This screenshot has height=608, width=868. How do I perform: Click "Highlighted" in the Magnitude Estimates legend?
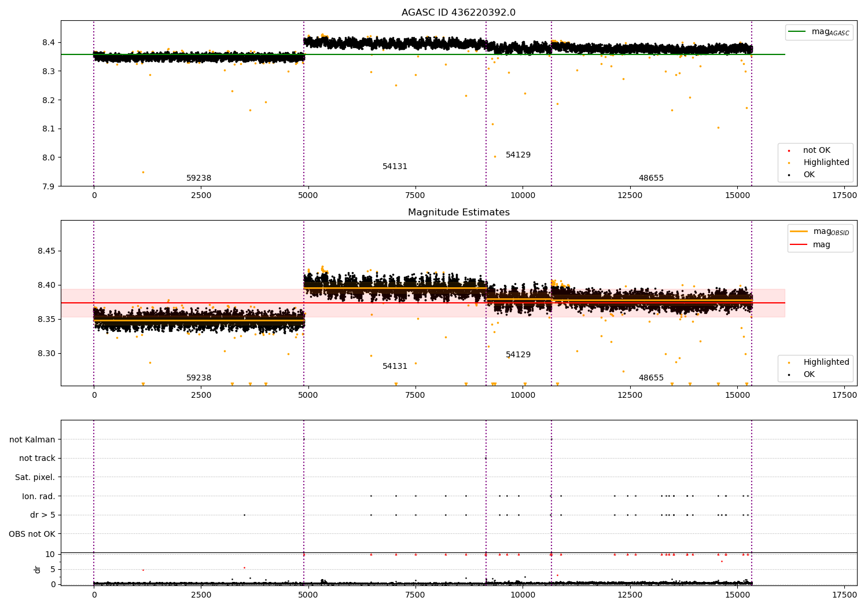pos(826,362)
